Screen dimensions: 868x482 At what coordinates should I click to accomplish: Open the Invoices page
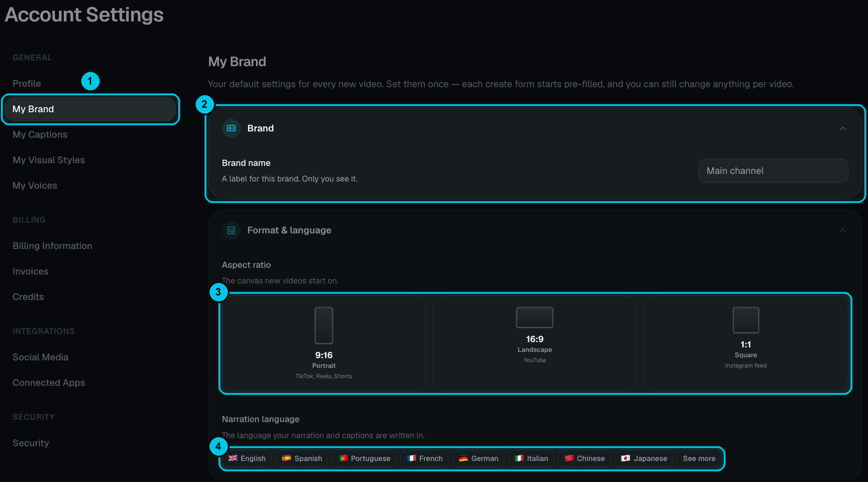click(x=30, y=271)
